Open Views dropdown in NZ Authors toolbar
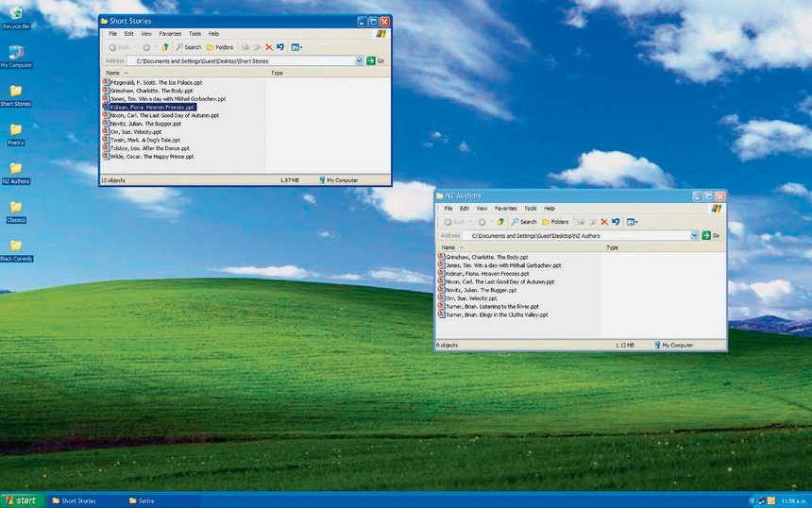 click(632, 222)
